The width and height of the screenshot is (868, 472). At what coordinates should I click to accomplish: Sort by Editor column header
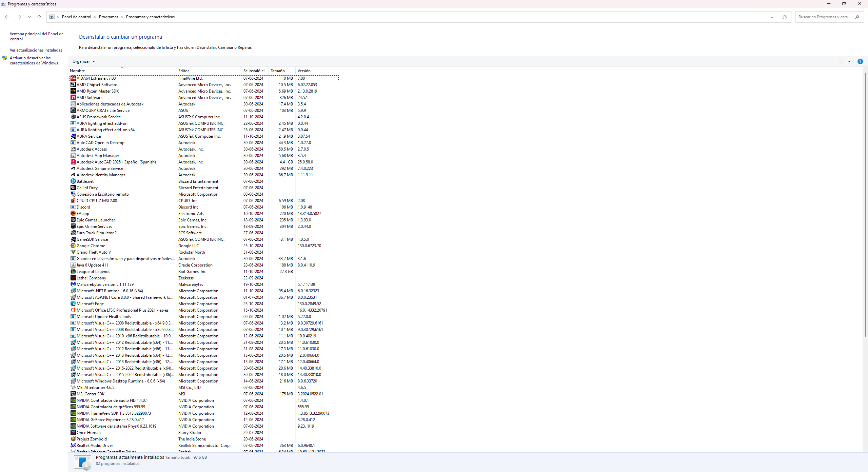pyautogui.click(x=209, y=71)
